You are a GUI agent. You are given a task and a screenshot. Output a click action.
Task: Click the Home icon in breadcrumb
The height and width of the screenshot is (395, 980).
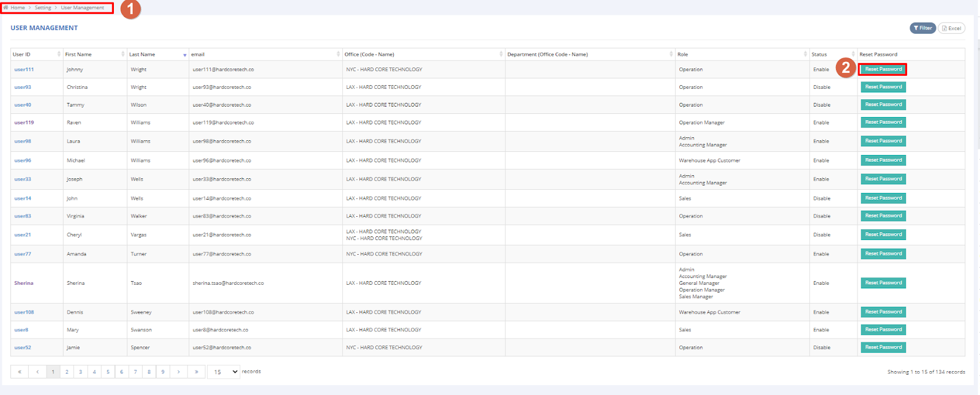pyautogui.click(x=6, y=8)
